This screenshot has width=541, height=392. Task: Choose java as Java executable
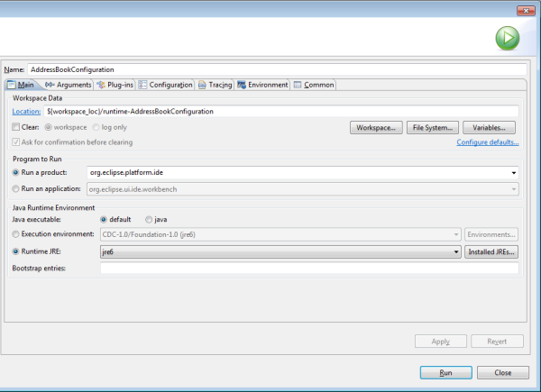pos(149,219)
